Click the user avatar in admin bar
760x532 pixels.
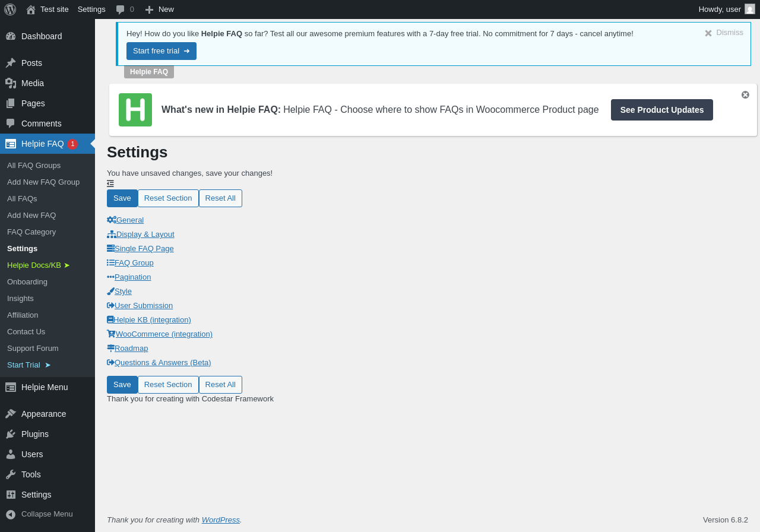[x=750, y=9]
